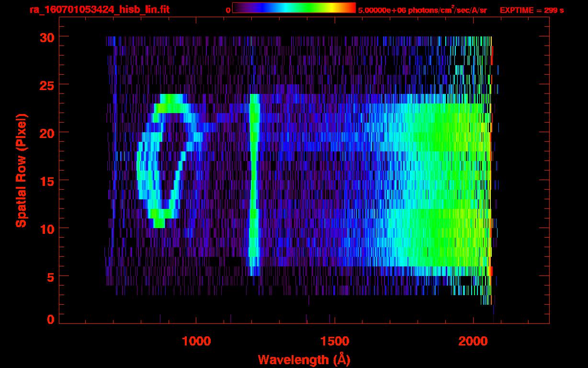
Task: Click the color bar legend
Action: pos(294,8)
